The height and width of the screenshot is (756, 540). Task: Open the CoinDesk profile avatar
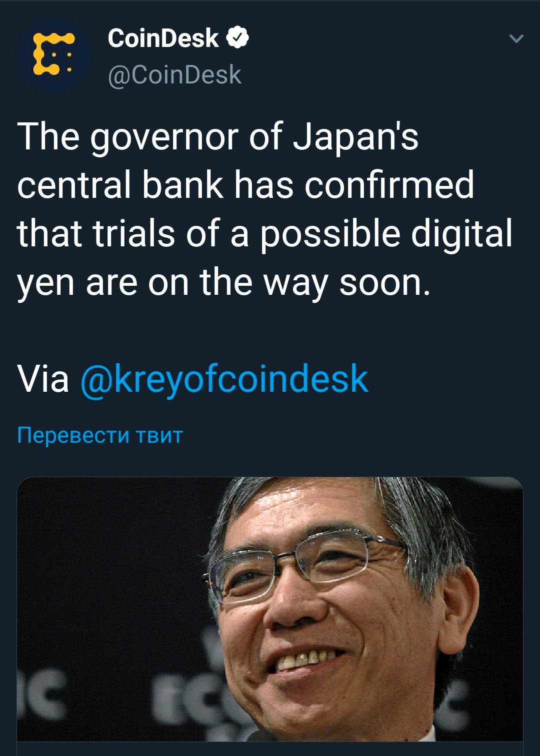click(53, 55)
